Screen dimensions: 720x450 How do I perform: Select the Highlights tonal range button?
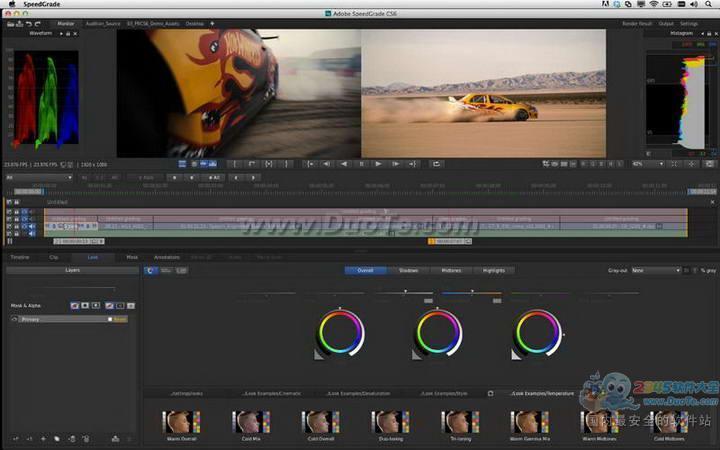tap(494, 270)
